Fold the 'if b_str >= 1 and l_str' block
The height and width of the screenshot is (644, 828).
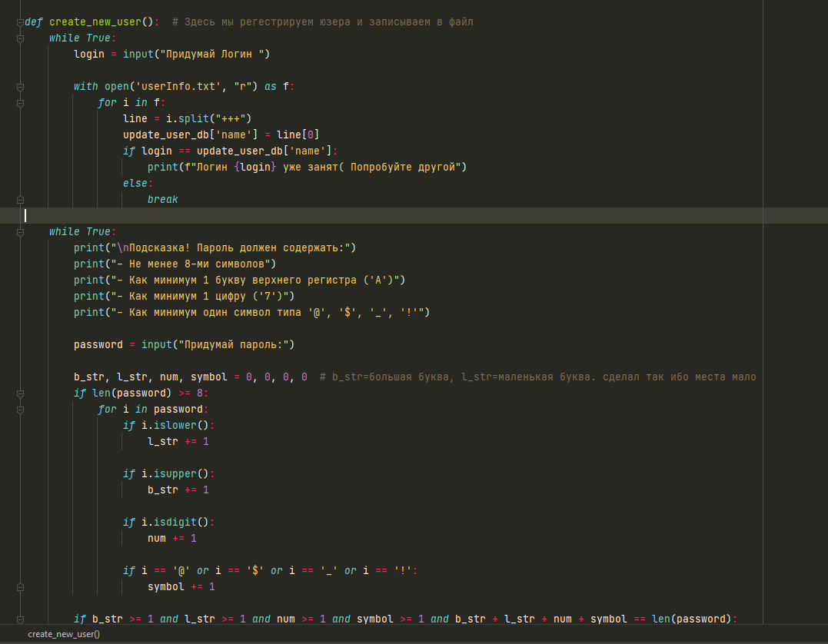pos(20,619)
